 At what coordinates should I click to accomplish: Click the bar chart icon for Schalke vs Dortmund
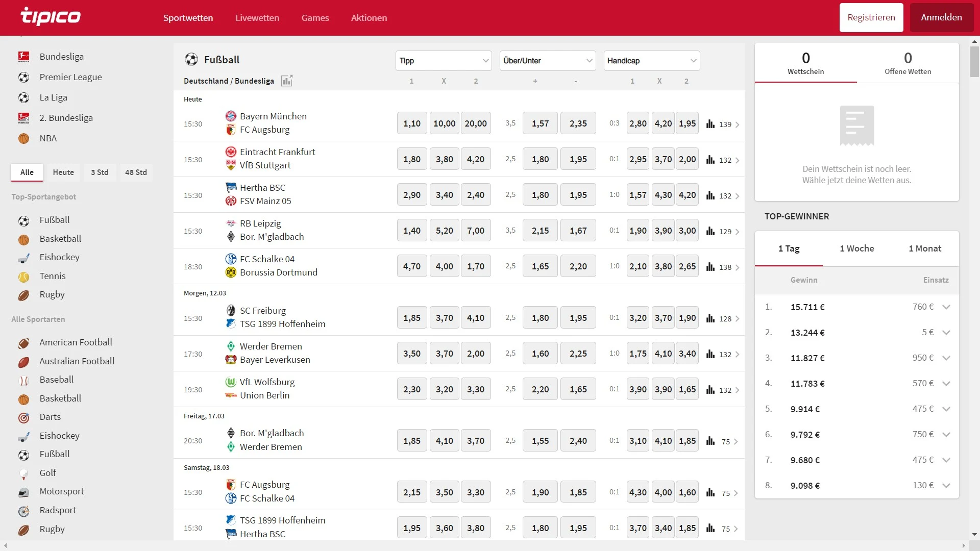(710, 266)
